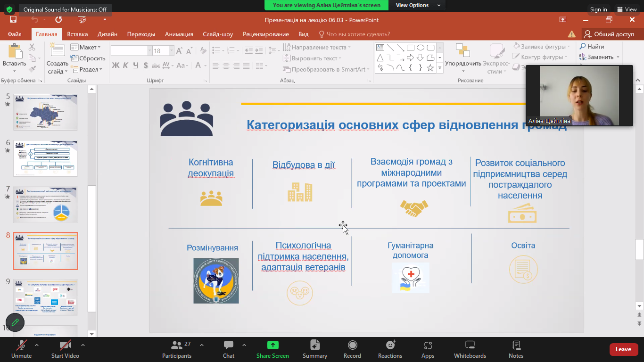Open the Reactions menu
Image resolution: width=644 pixels, height=362 pixels.
390,346
